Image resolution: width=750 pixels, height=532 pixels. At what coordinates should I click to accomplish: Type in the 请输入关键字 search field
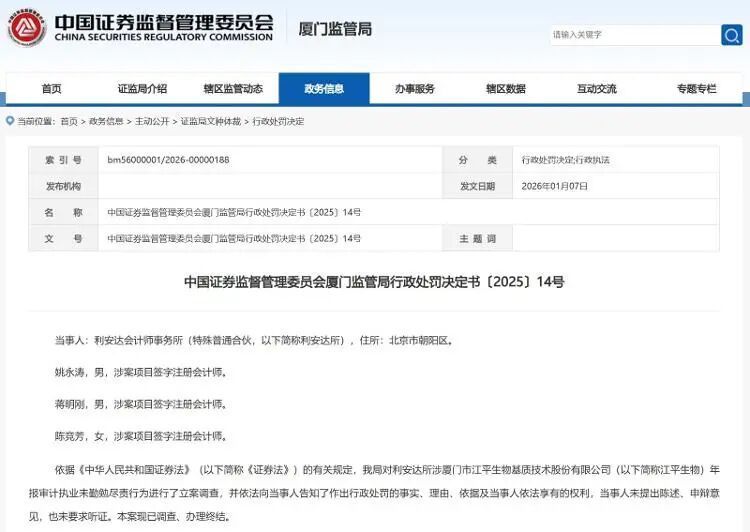tap(633, 35)
